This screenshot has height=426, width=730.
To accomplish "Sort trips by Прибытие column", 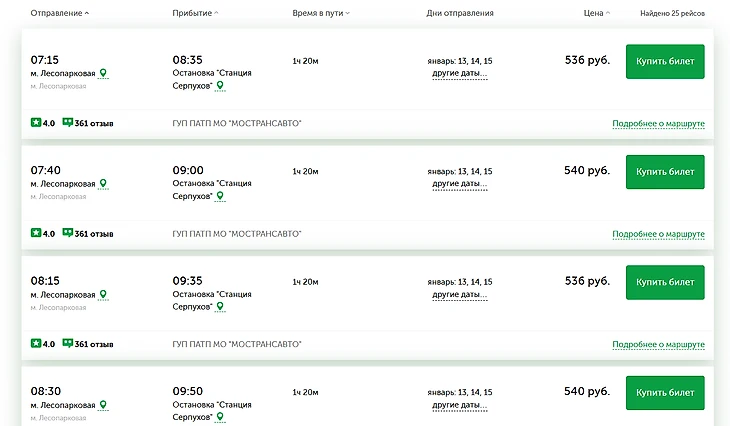I will pos(195,13).
